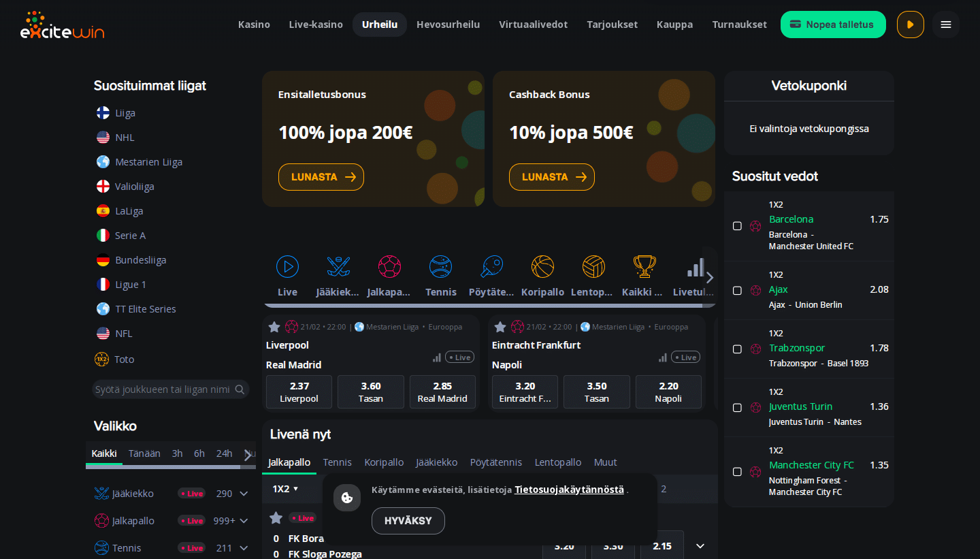Claim the Cashback Bonus with Lunasta
Viewport: 980px width, 559px height.
(x=552, y=177)
